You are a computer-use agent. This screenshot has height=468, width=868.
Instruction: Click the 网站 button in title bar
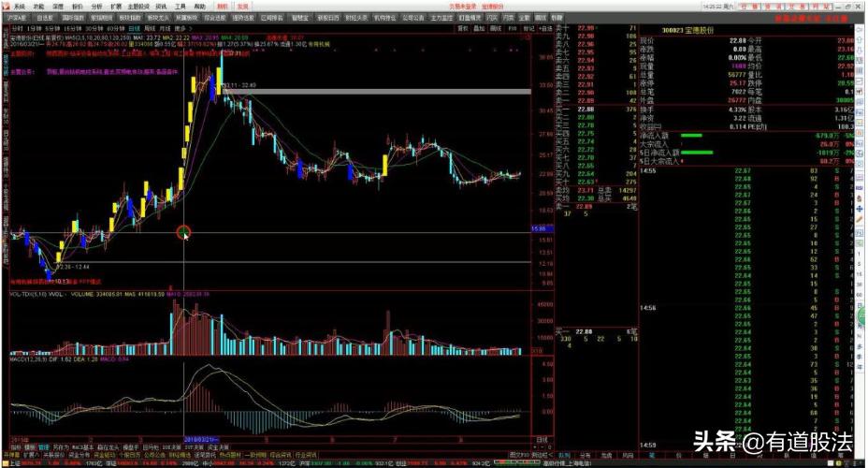tap(821, 7)
